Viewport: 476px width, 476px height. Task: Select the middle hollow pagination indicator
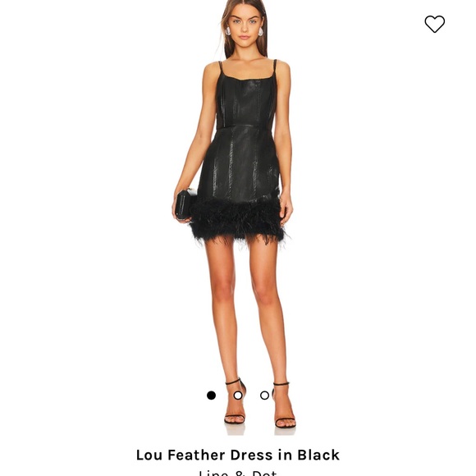(x=238, y=396)
